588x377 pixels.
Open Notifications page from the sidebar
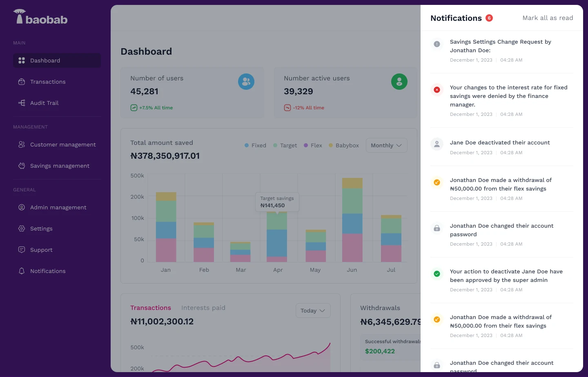(x=57, y=271)
